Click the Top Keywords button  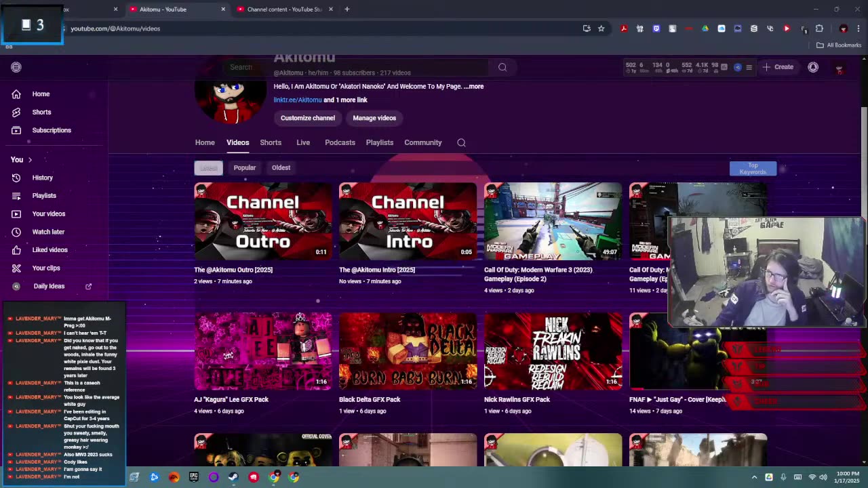pyautogui.click(x=753, y=169)
